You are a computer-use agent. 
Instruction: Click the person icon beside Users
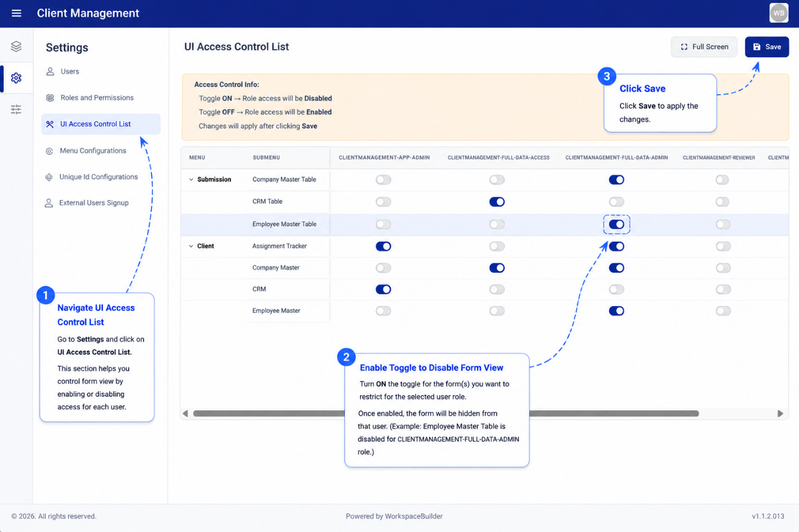(50, 72)
